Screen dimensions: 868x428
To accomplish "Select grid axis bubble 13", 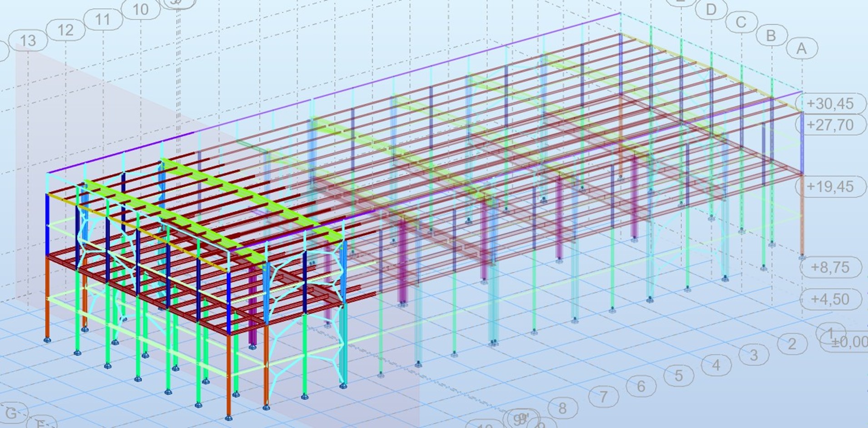I will [28, 41].
